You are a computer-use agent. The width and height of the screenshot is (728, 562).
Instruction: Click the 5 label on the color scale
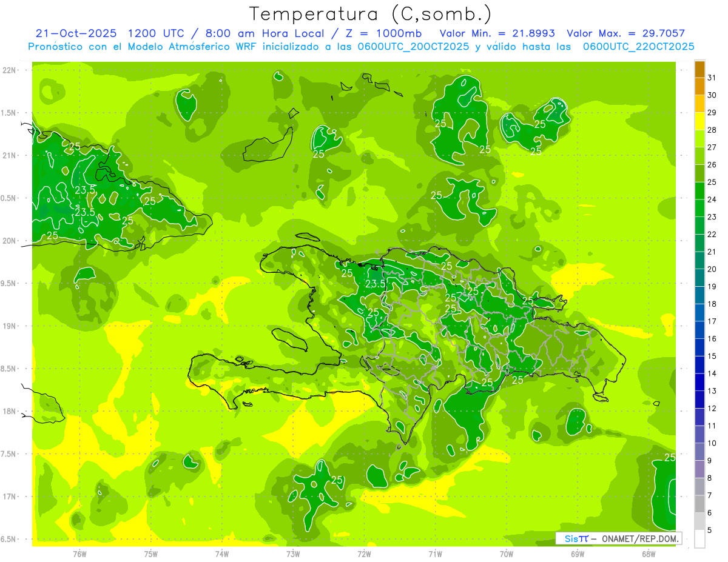pos(710,530)
